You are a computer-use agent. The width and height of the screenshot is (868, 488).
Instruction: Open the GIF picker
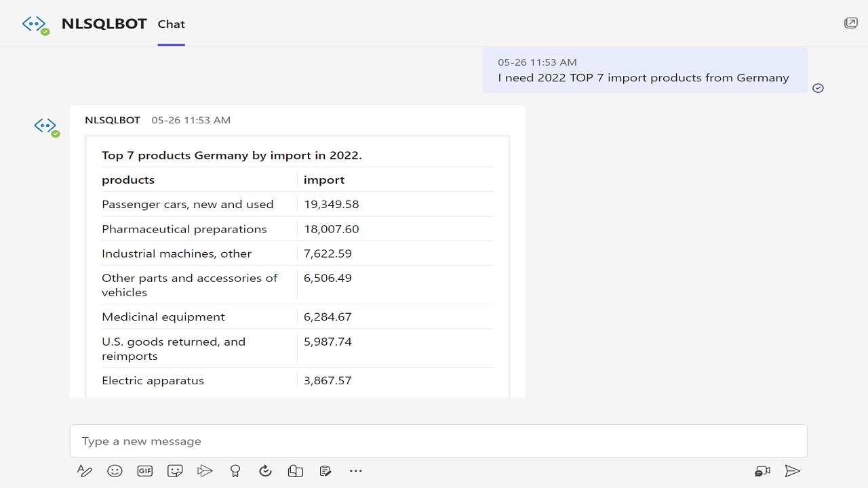(145, 471)
